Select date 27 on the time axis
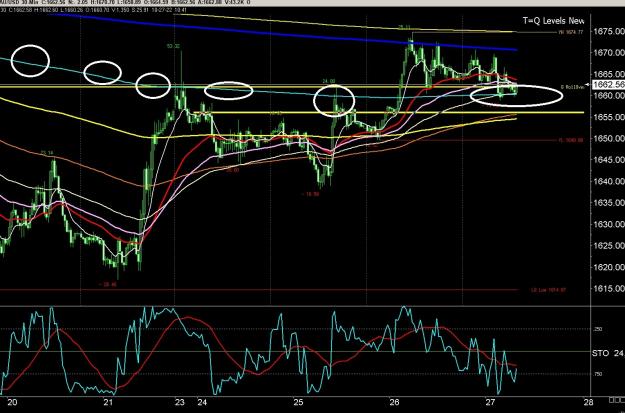Screen dimensions: 625x413 [490, 402]
